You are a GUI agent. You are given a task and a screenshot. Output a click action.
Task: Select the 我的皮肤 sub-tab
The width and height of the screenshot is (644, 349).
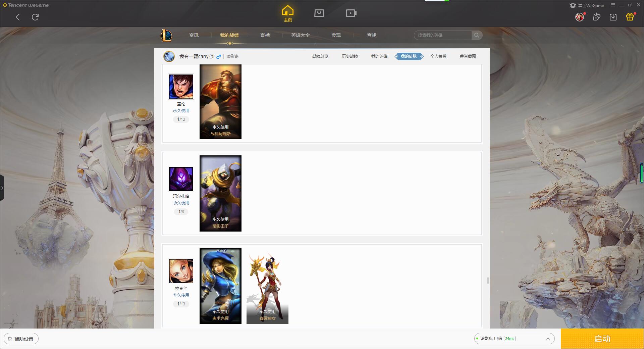(409, 56)
